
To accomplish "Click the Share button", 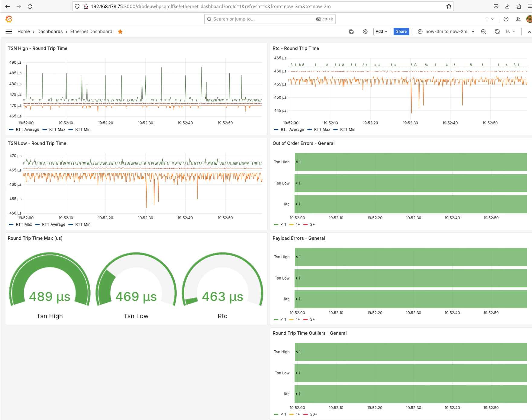I will point(401,31).
